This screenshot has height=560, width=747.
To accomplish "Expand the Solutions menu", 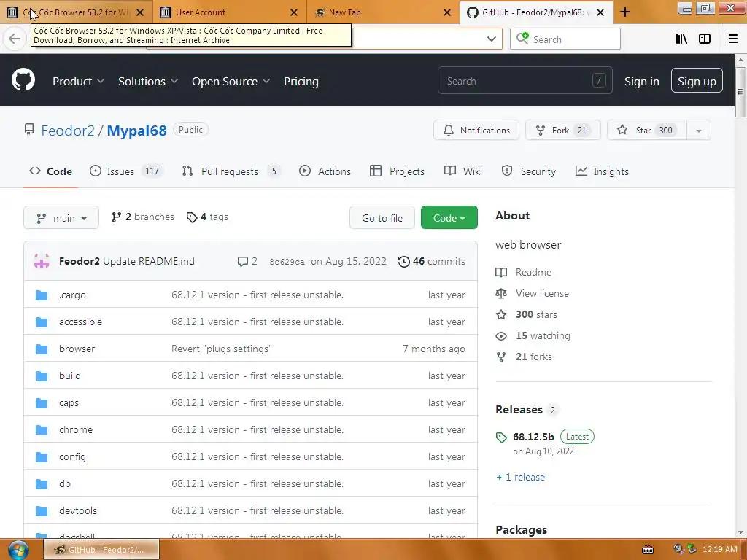I will [x=147, y=82].
